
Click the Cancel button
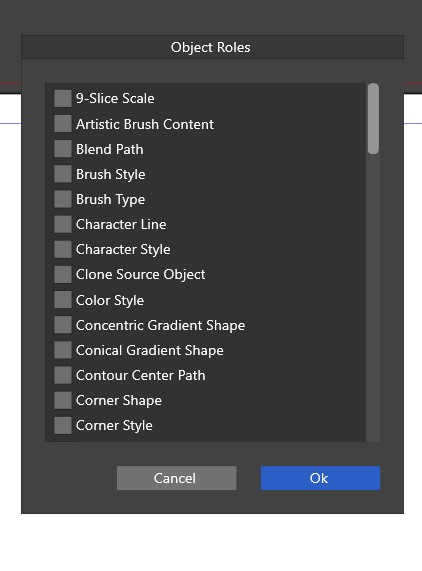point(177,478)
